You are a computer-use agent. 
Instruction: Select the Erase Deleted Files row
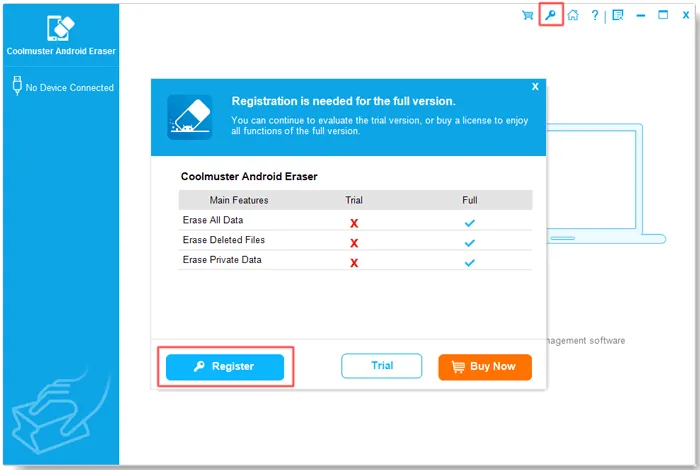(355, 241)
